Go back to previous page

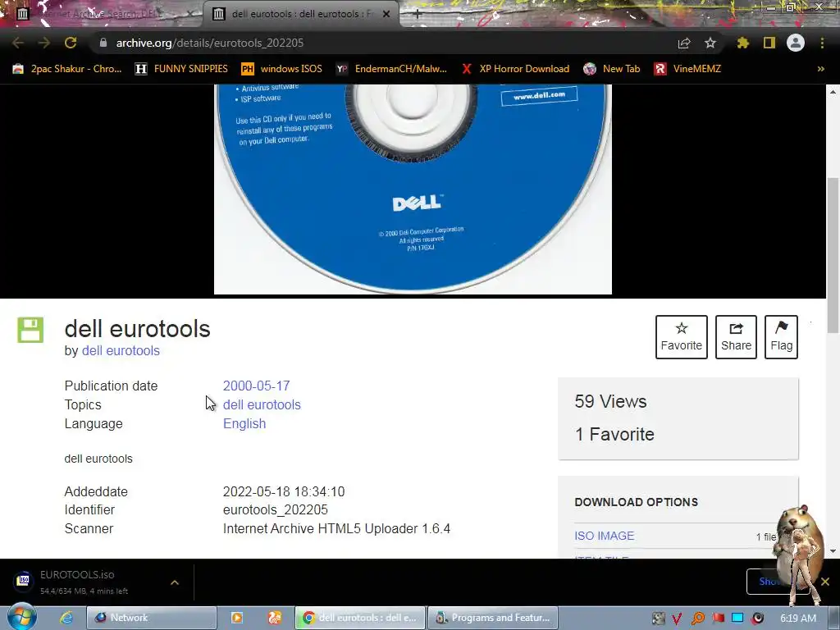pyautogui.click(x=18, y=43)
